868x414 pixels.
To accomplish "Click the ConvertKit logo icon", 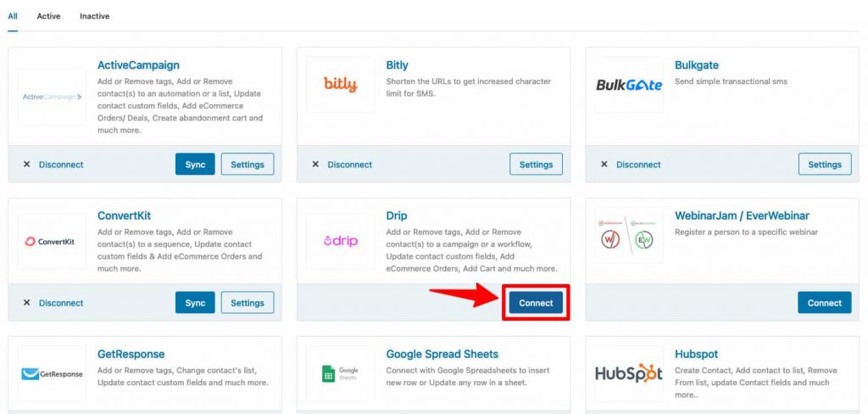I will click(x=52, y=242).
